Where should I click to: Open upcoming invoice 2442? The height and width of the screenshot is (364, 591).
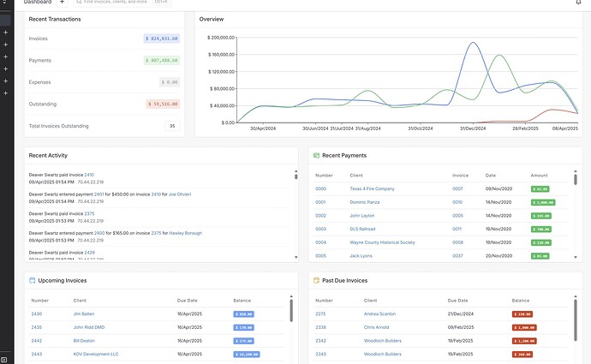click(x=37, y=341)
